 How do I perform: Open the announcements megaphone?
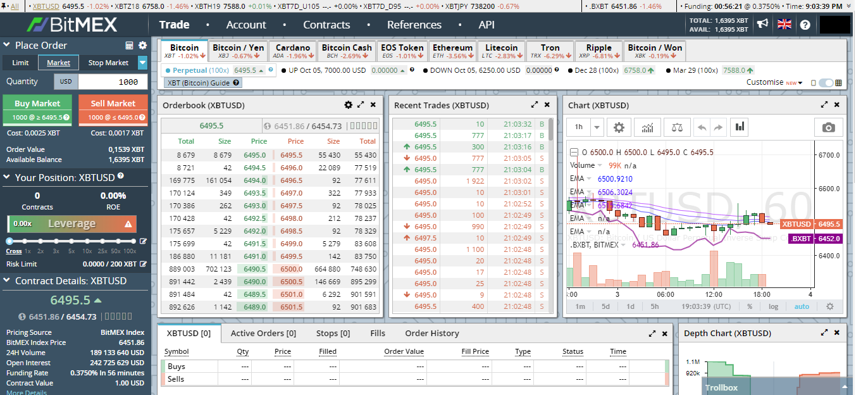(763, 24)
